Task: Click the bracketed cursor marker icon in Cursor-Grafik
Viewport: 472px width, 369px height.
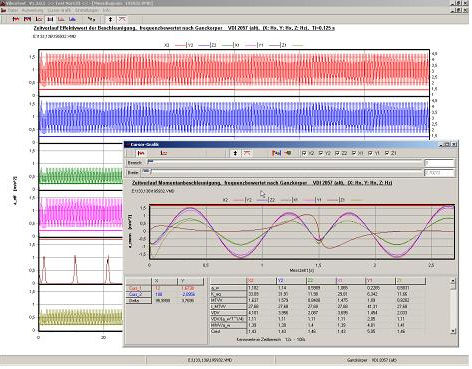Action: tap(276, 153)
